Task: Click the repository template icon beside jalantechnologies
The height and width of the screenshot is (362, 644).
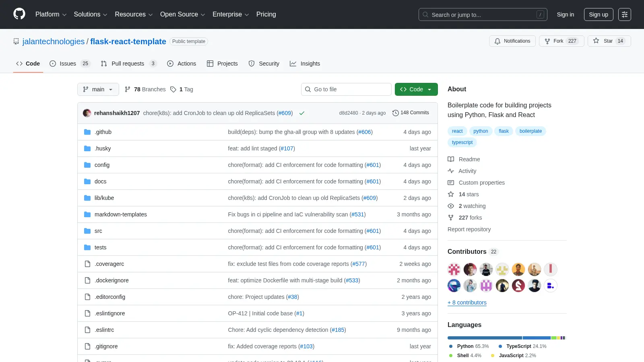Action: pyautogui.click(x=16, y=41)
